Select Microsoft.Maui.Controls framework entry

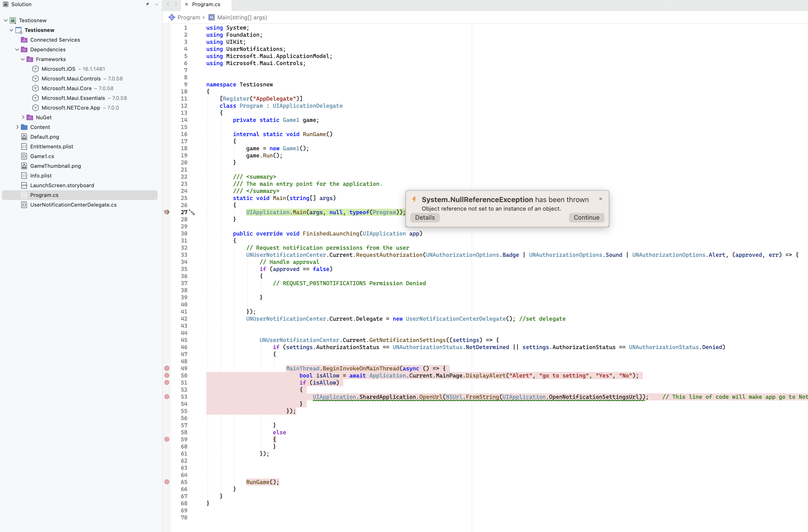(82, 79)
